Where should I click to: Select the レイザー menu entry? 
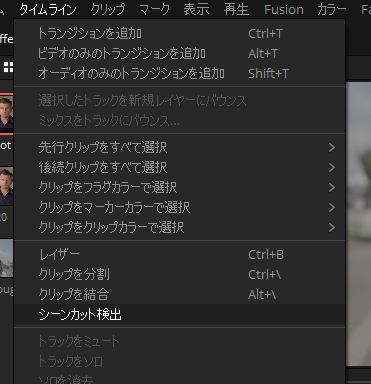180,255
